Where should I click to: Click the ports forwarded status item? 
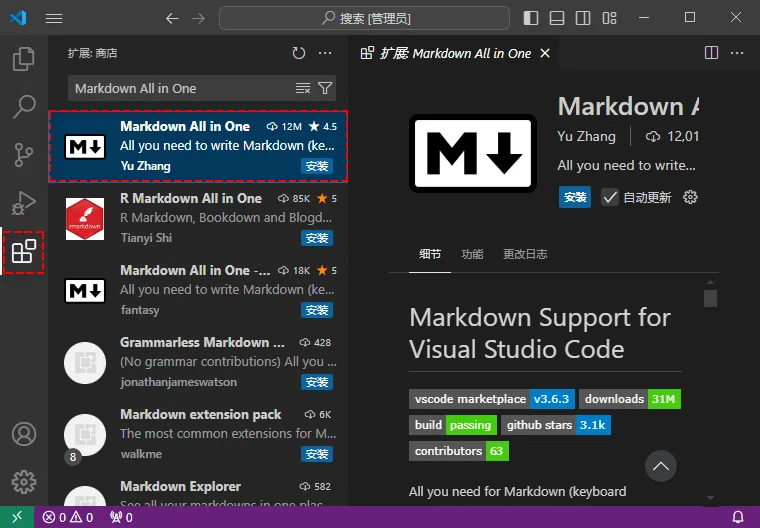click(x=122, y=517)
